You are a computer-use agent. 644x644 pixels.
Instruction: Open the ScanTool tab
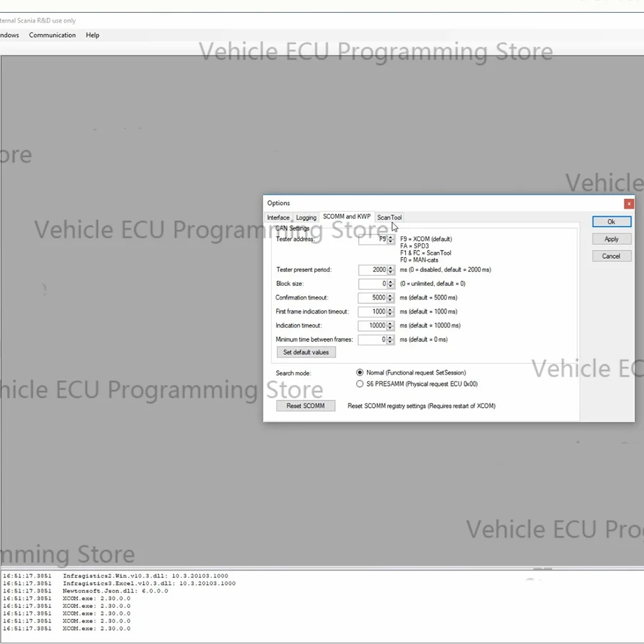pos(390,217)
